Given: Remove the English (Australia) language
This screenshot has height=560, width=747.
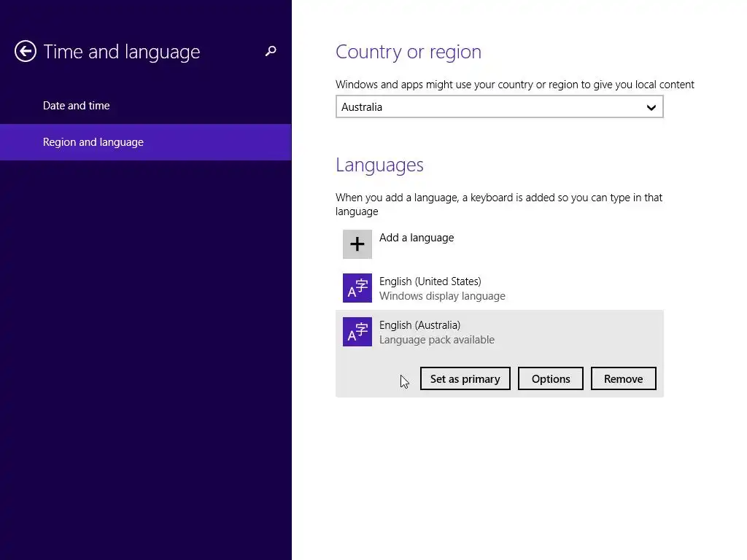Looking at the screenshot, I should (624, 378).
